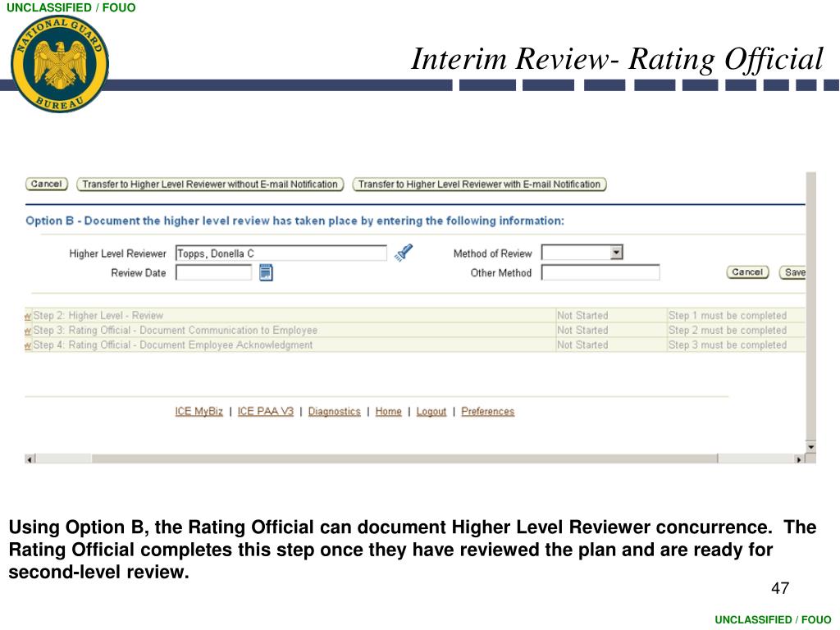
Task: Open the Preferences link
Action: pyautogui.click(x=487, y=412)
